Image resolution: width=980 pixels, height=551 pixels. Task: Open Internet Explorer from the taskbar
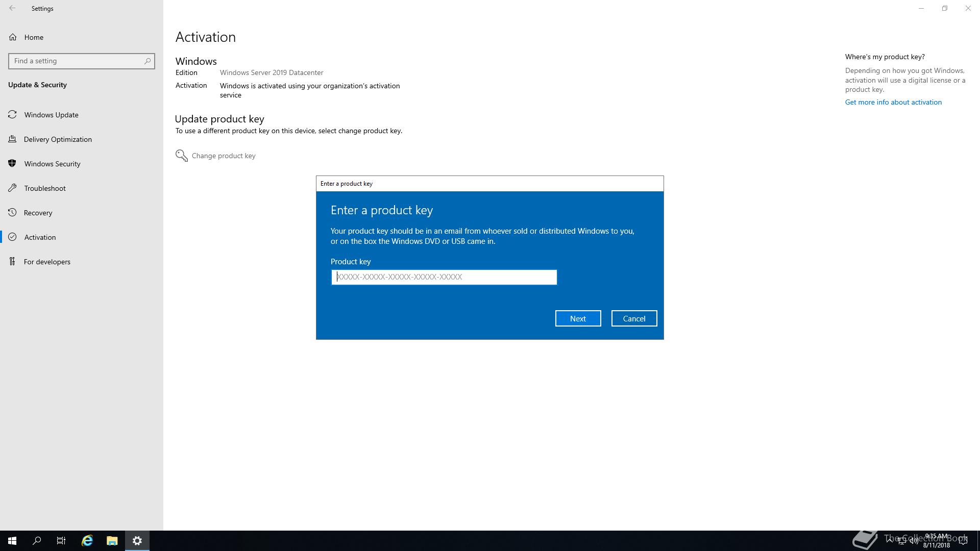click(x=87, y=541)
